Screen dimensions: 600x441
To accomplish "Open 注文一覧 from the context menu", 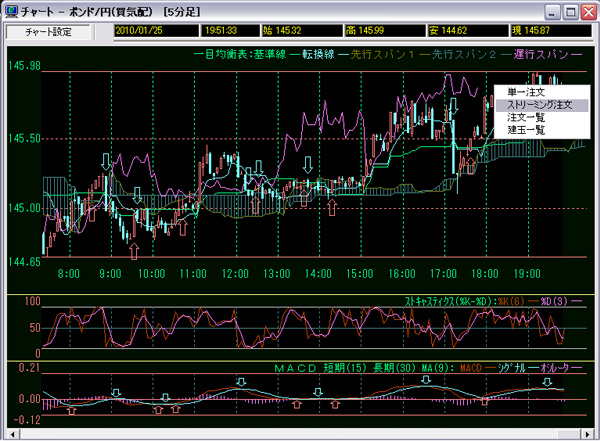I will 526,118.
